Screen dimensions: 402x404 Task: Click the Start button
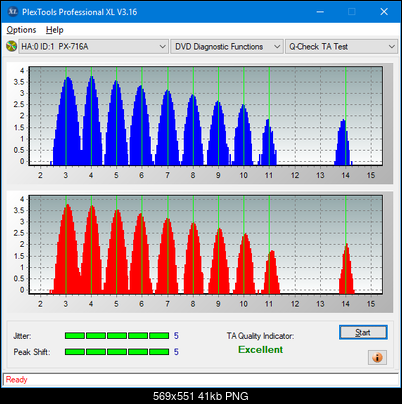point(363,332)
